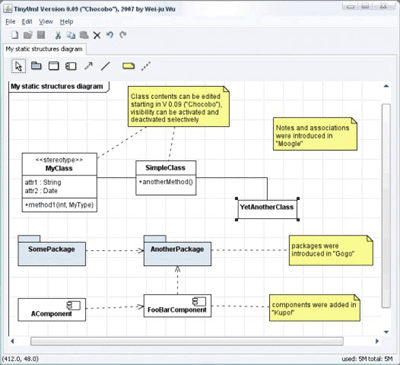
Task: Click the vertical scrollbar down arrow
Action: 386,332
